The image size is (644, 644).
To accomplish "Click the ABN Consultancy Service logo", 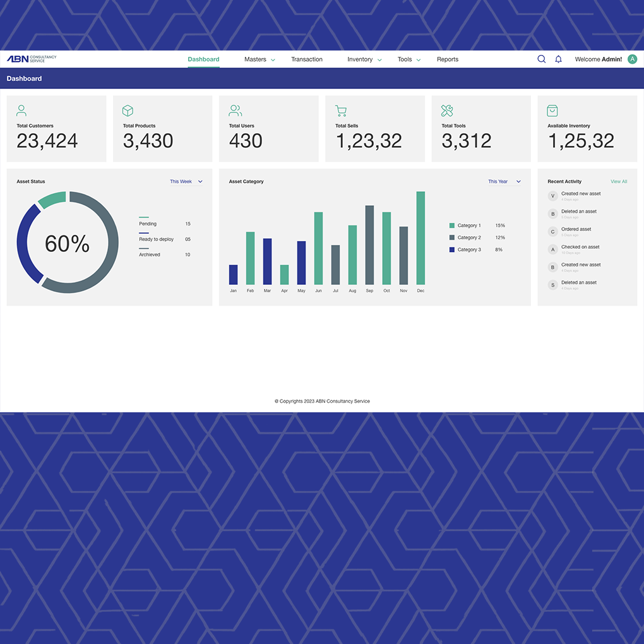I will pyautogui.click(x=32, y=59).
